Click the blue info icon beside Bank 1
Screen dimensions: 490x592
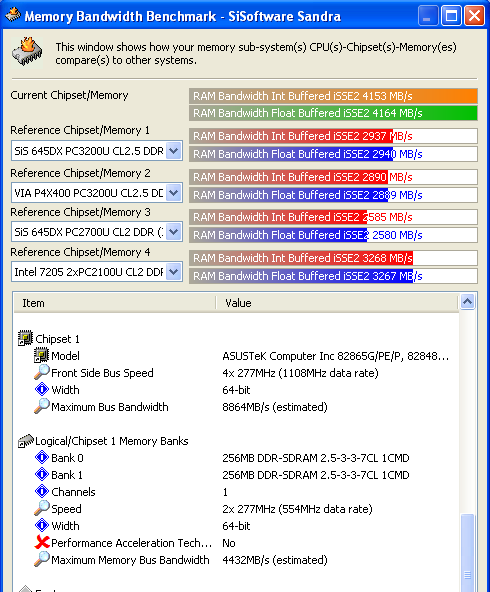pyautogui.click(x=42, y=474)
